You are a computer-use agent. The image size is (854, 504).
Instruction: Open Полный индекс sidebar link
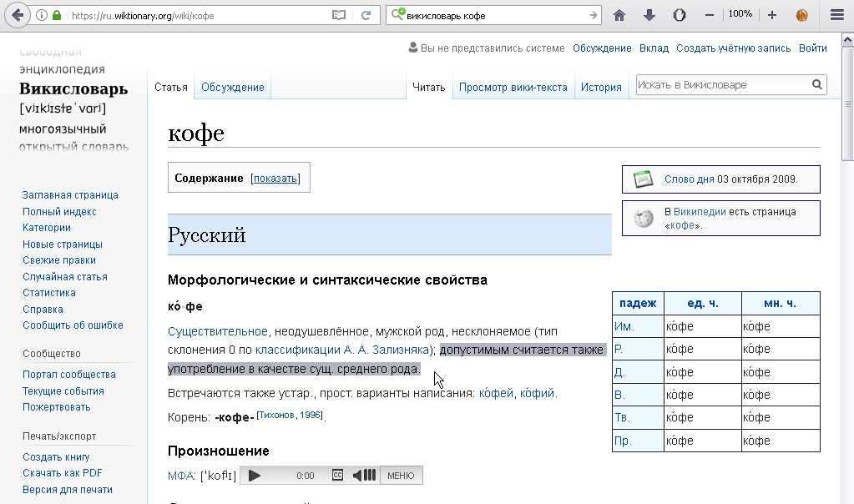[59, 211]
